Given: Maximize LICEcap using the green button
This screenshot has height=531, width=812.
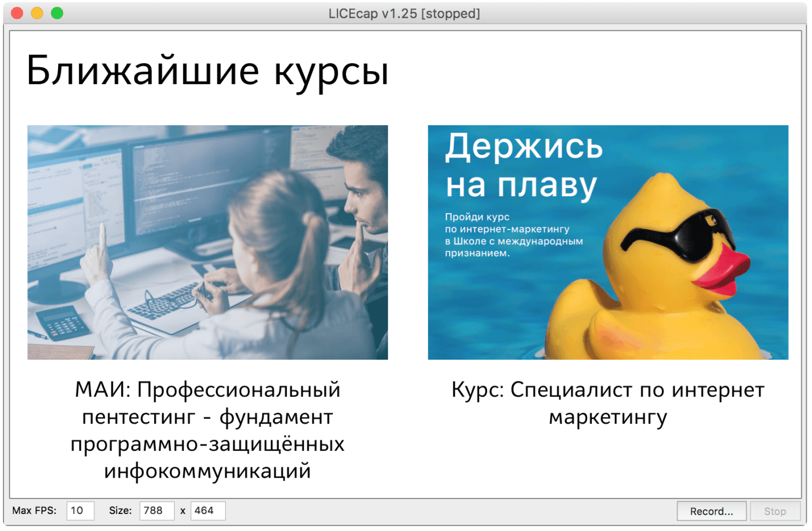Looking at the screenshot, I should point(57,13).
